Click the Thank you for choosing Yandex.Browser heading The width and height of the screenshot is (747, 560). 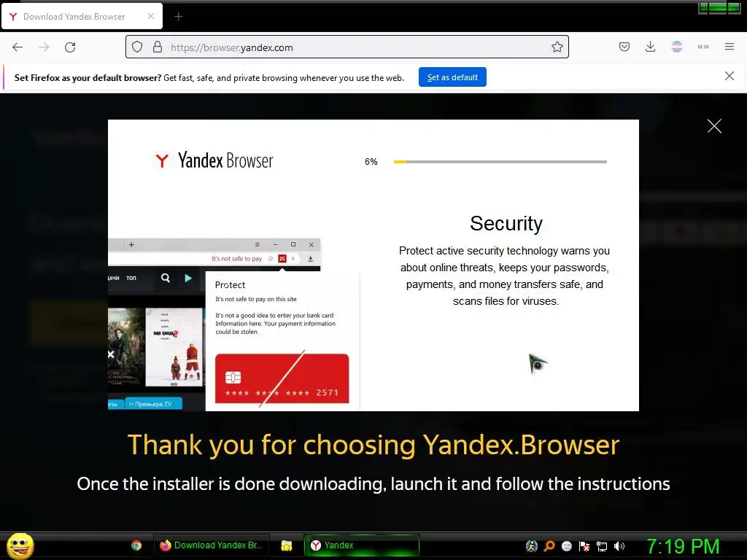pyautogui.click(x=373, y=445)
